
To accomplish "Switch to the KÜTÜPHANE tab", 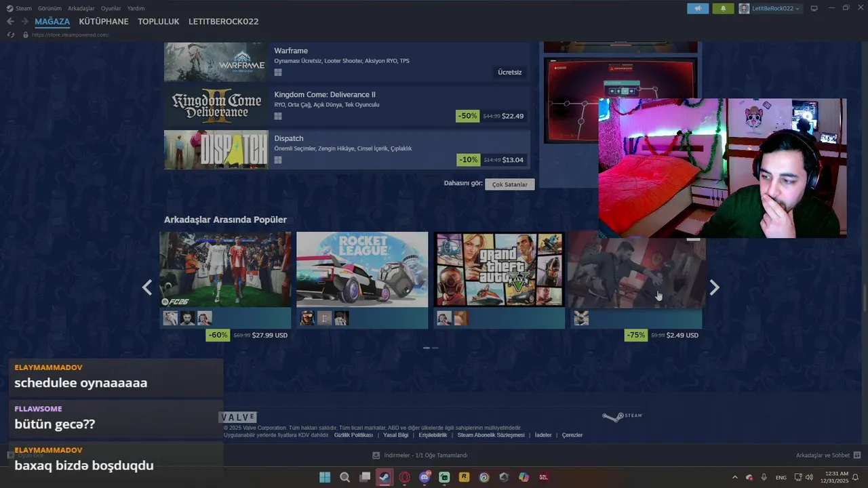I will coord(104,22).
